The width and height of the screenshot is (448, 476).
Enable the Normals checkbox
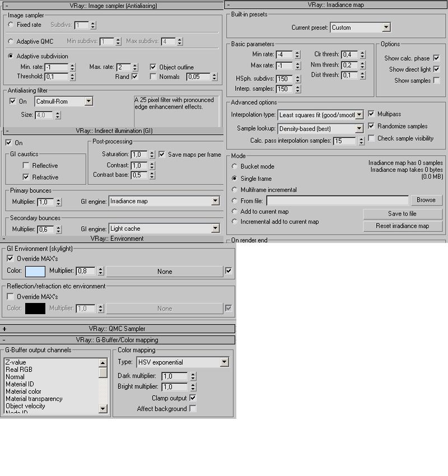[x=153, y=77]
